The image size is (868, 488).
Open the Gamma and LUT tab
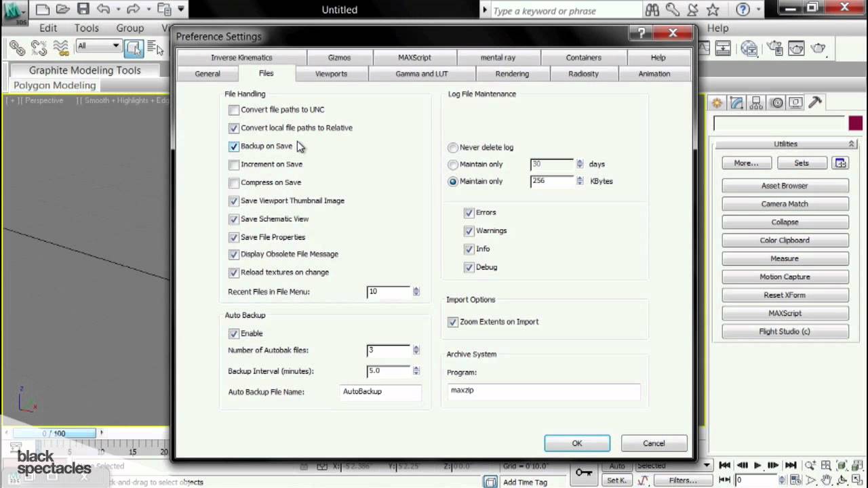tap(422, 74)
